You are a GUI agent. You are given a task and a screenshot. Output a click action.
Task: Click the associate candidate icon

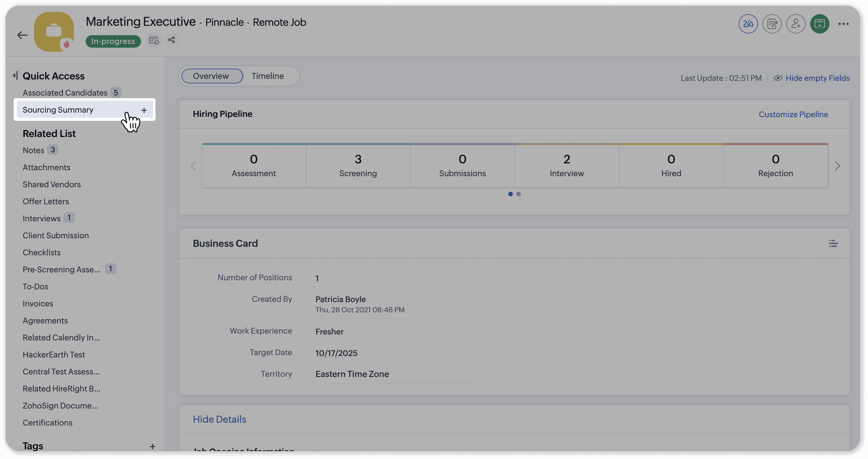pyautogui.click(x=796, y=24)
